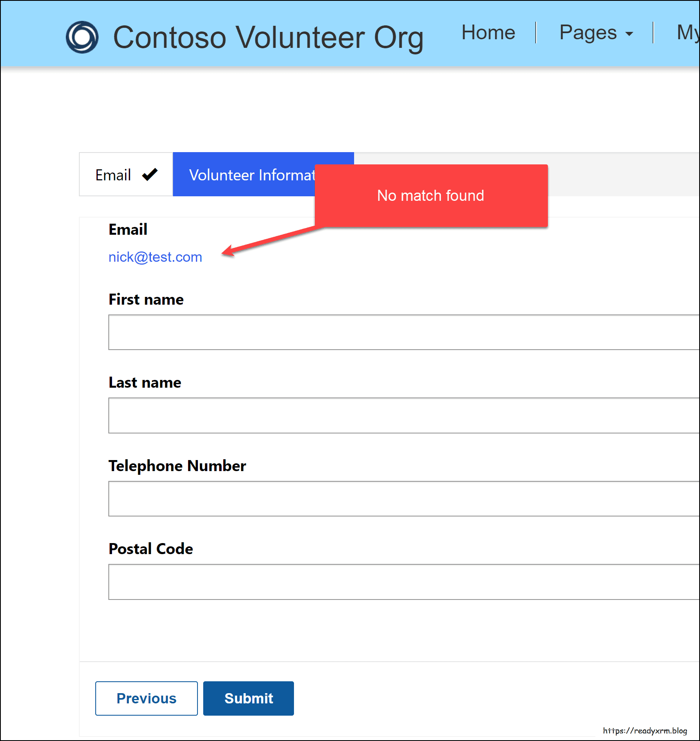The width and height of the screenshot is (700, 741).
Task: Click the red No match found callout
Action: [431, 195]
